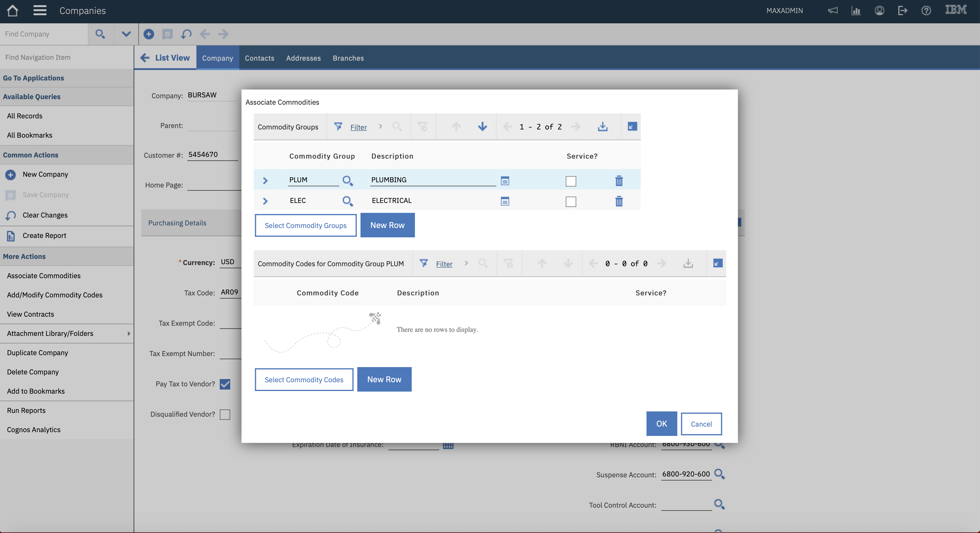Move to next row in Commodity Groups
This screenshot has width=980, height=533.
tap(482, 127)
